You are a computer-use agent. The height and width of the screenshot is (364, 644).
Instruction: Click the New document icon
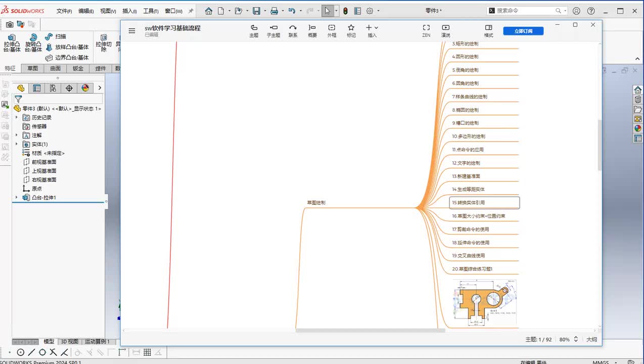[x=221, y=11]
